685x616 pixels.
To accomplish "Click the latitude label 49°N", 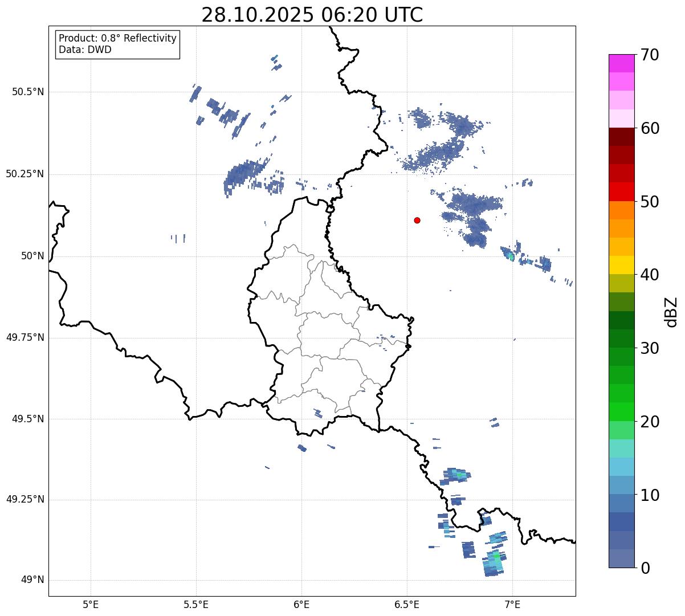I will (x=32, y=580).
